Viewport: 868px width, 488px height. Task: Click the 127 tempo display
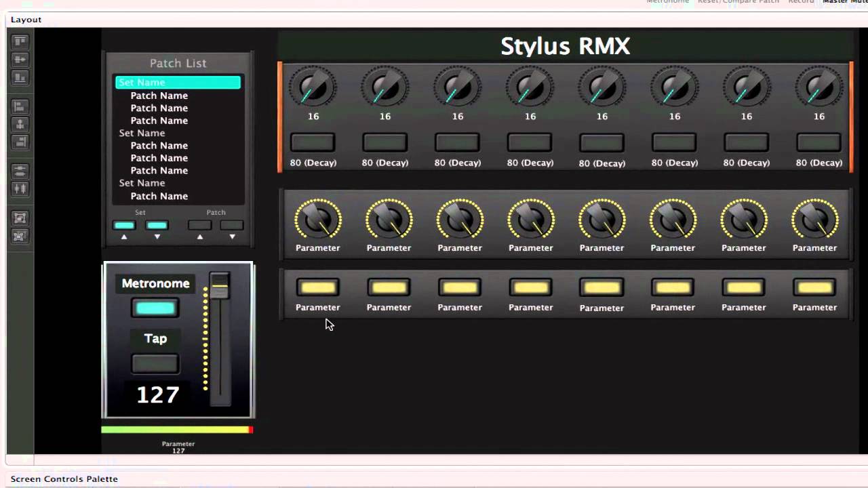pos(158,394)
